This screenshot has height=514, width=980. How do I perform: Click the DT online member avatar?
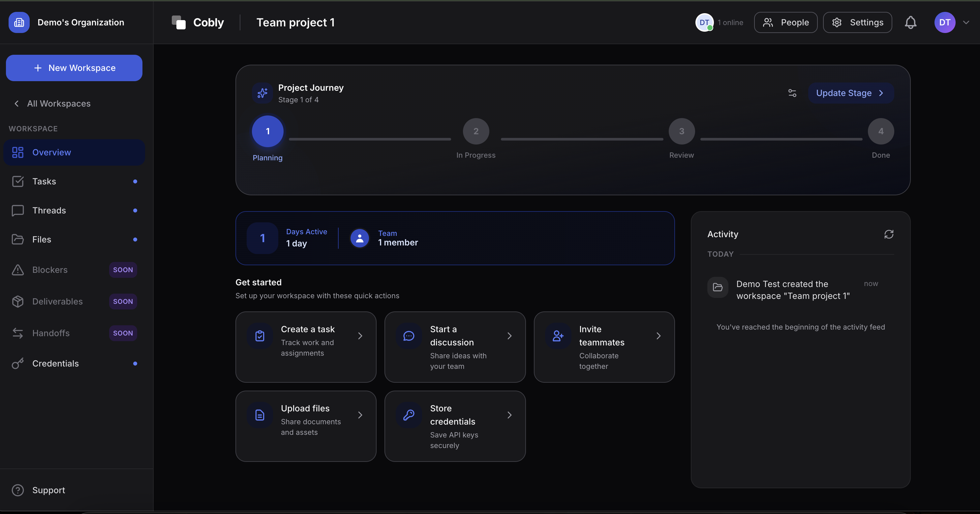[704, 22]
